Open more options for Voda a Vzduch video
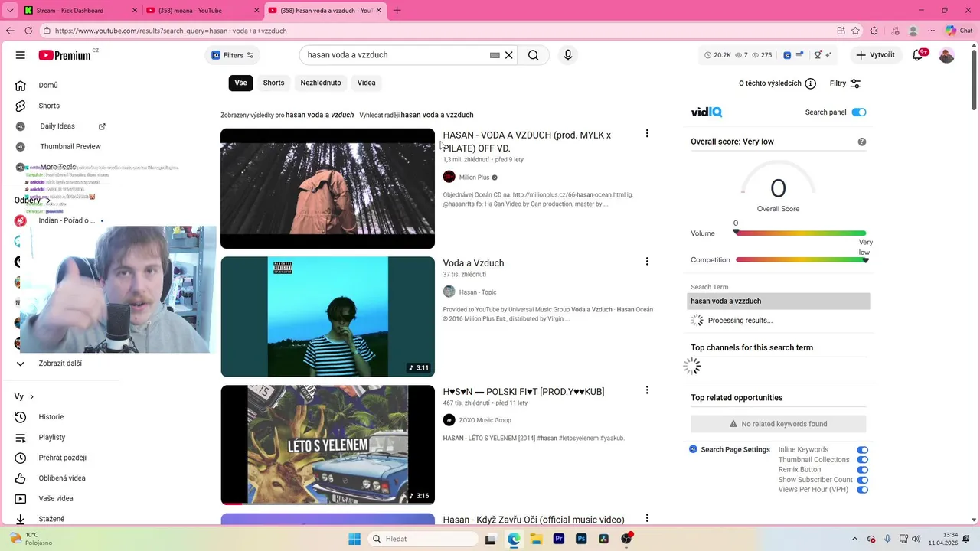The width and height of the screenshot is (980, 551). [647, 262]
